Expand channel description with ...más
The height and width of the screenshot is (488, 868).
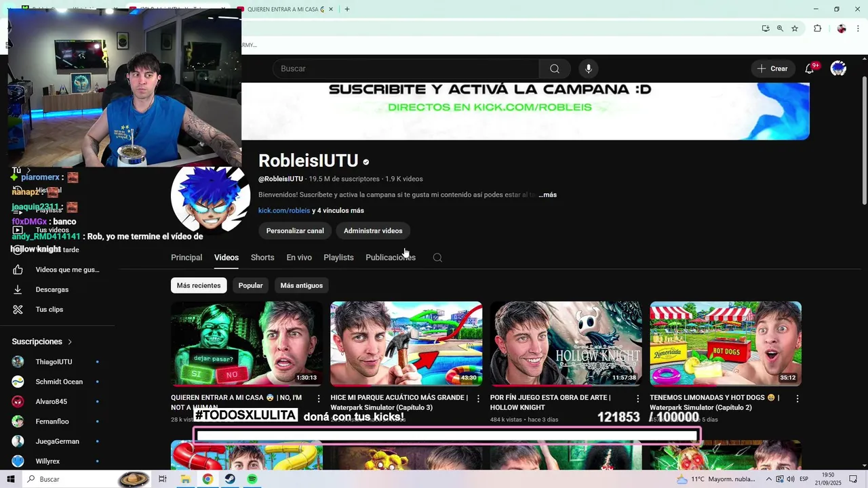tap(548, 195)
